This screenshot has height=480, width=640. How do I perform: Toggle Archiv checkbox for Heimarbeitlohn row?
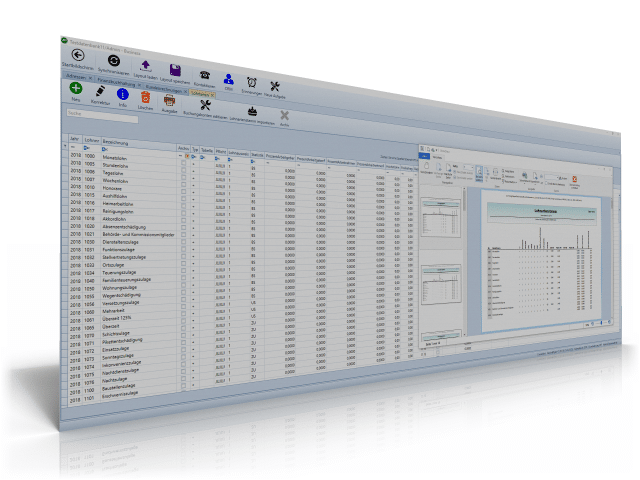pos(184,206)
